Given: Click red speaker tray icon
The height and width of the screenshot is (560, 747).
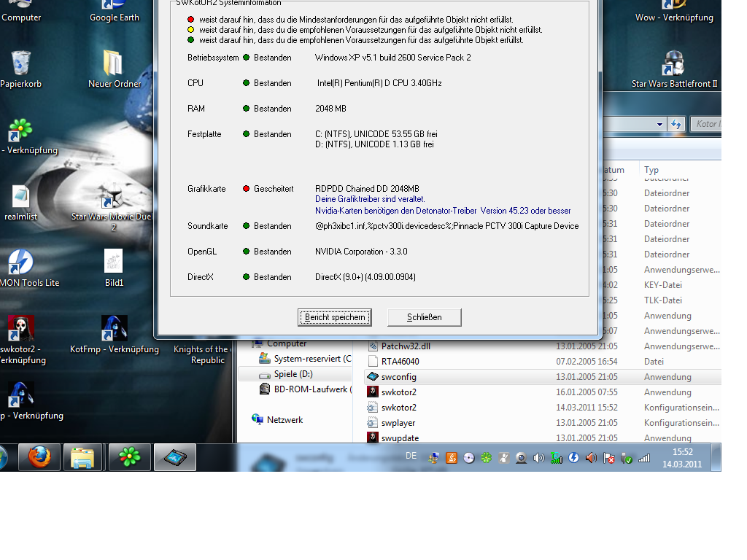Looking at the screenshot, I should 591,458.
